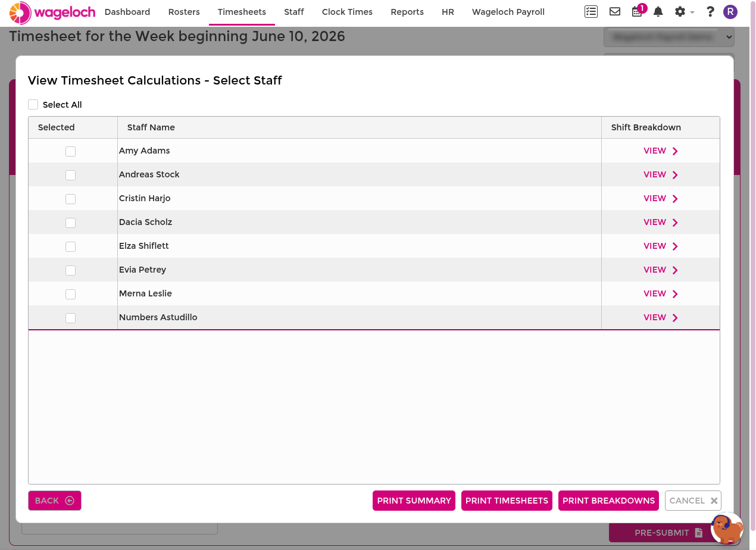The width and height of the screenshot is (756, 550).
Task: Open the Rosters menu
Action: [184, 12]
